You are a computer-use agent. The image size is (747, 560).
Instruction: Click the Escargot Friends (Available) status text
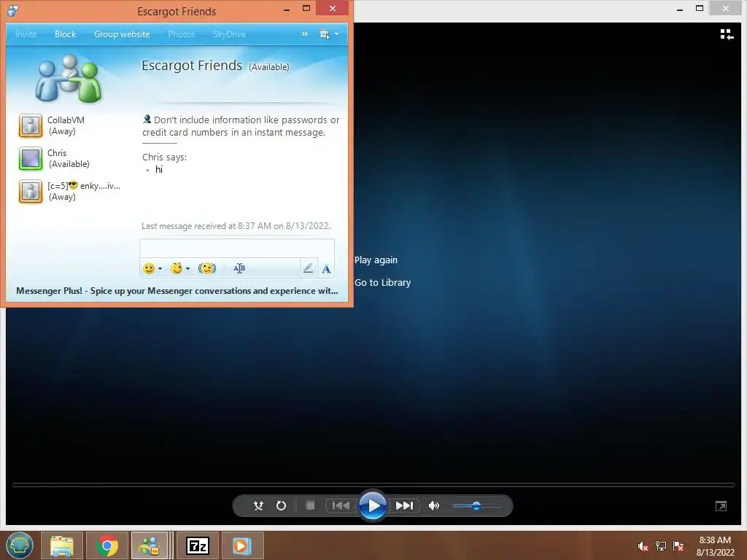pos(269,67)
